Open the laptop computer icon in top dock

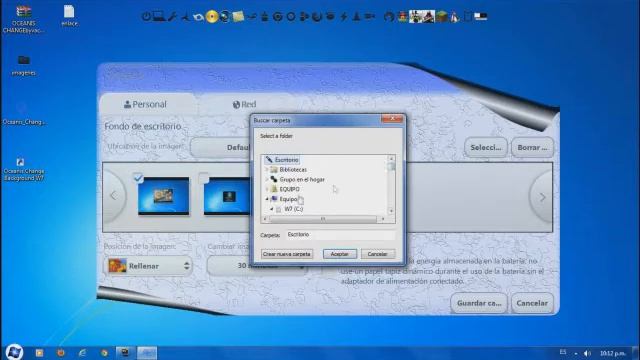[159, 16]
